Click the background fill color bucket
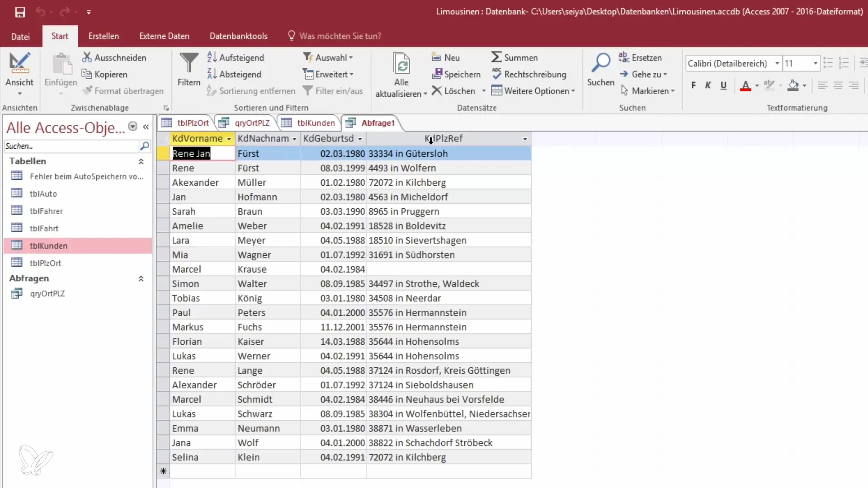Screen dimensions: 868x488 pos(793,85)
